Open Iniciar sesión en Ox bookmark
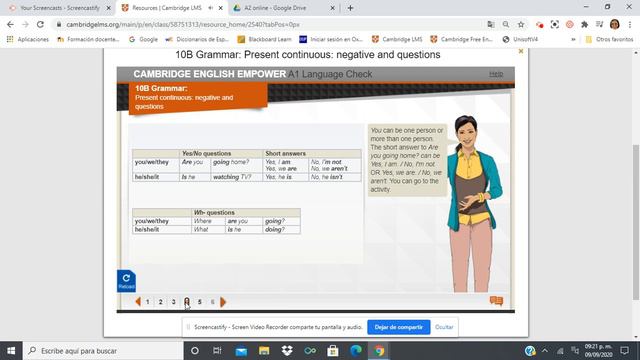 click(331, 39)
